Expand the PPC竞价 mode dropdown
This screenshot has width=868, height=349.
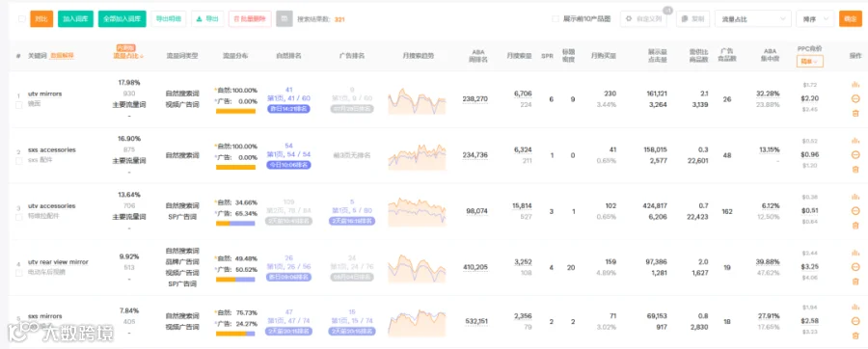click(810, 62)
